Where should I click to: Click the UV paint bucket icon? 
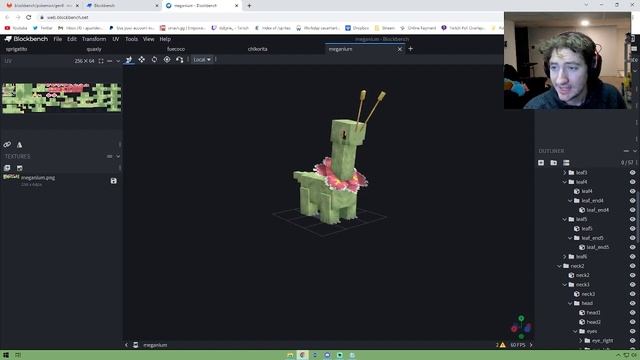[19, 144]
